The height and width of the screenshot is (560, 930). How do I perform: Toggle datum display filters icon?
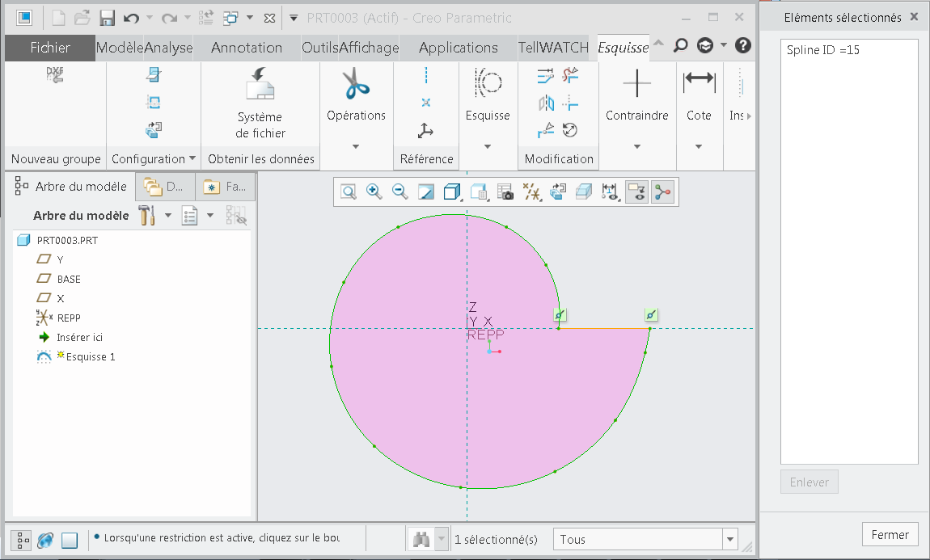pos(531,192)
